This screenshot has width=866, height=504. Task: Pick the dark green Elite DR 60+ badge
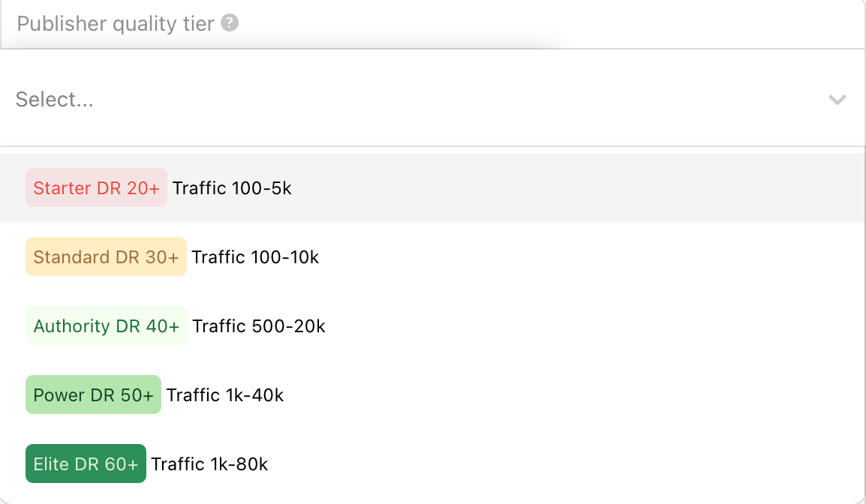tap(86, 464)
